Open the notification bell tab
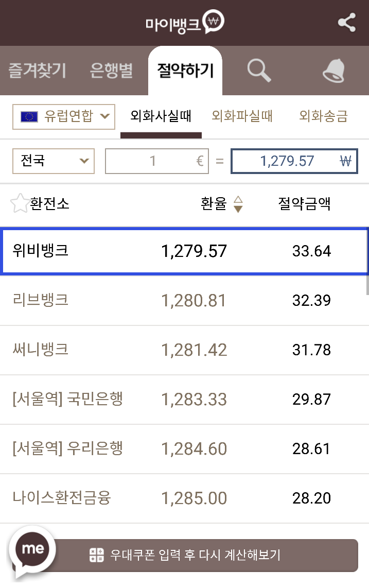 [x=333, y=71]
